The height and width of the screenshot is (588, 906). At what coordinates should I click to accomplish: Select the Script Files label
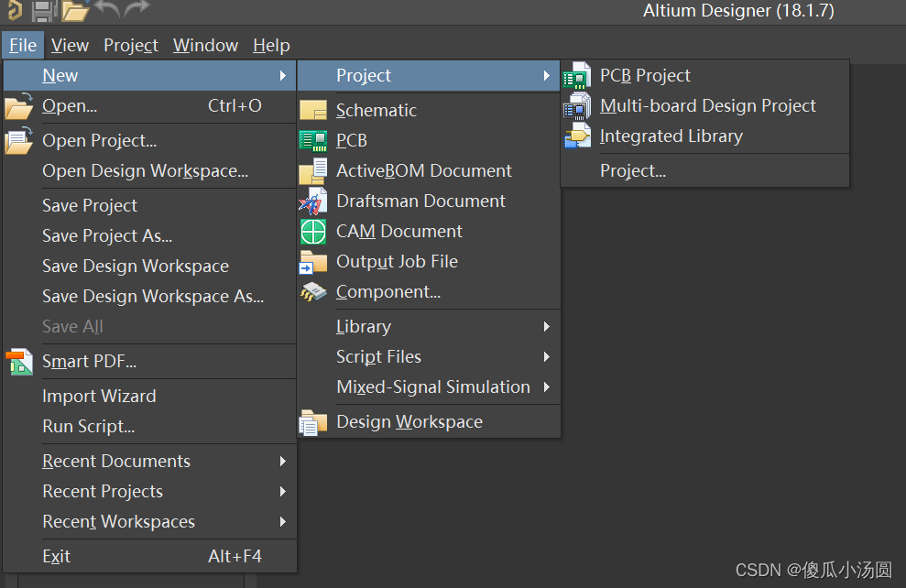click(x=378, y=357)
